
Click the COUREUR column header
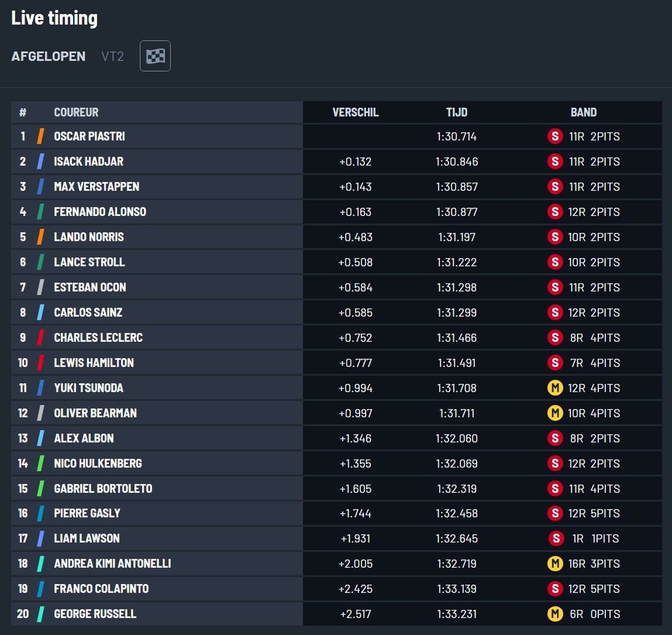[76, 112]
